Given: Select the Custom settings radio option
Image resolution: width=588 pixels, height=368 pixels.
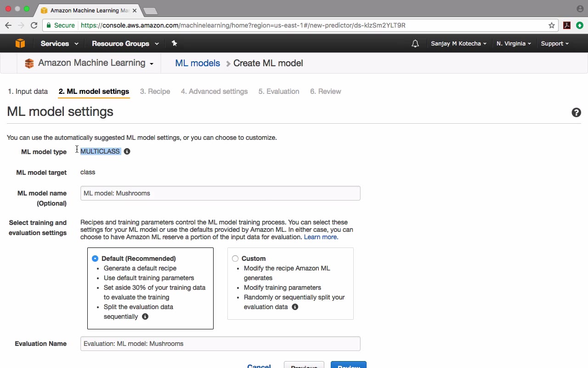Looking at the screenshot, I should (235, 259).
